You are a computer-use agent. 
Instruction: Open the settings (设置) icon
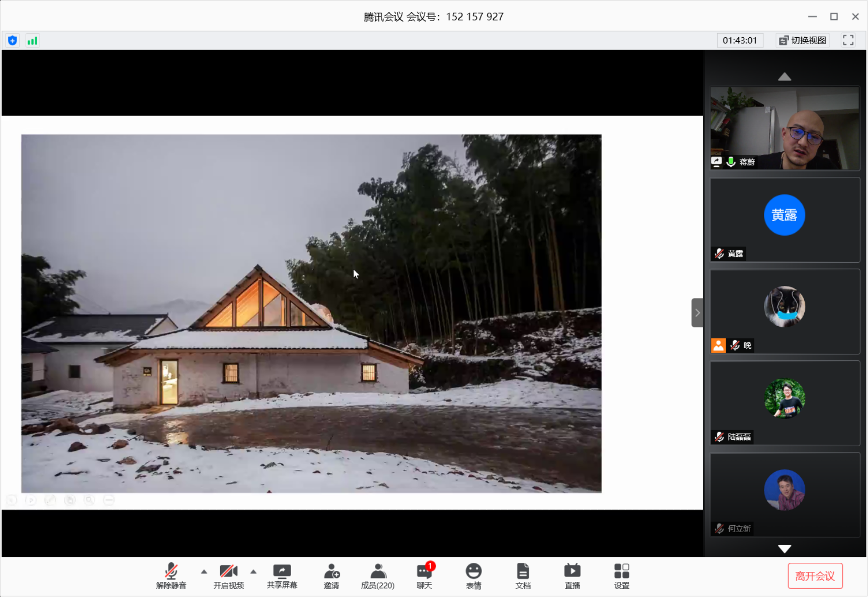[x=621, y=576]
